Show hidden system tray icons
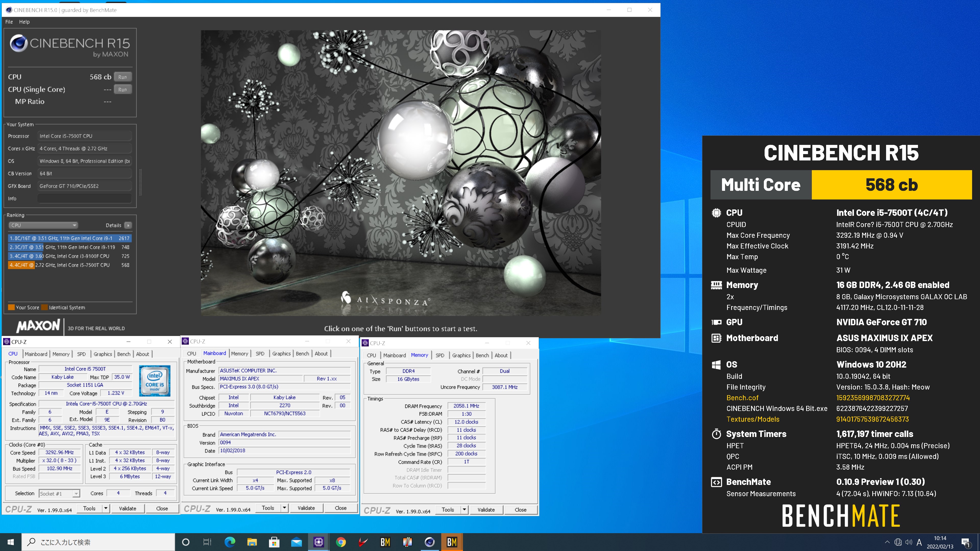The height and width of the screenshot is (551, 980). [x=887, y=542]
